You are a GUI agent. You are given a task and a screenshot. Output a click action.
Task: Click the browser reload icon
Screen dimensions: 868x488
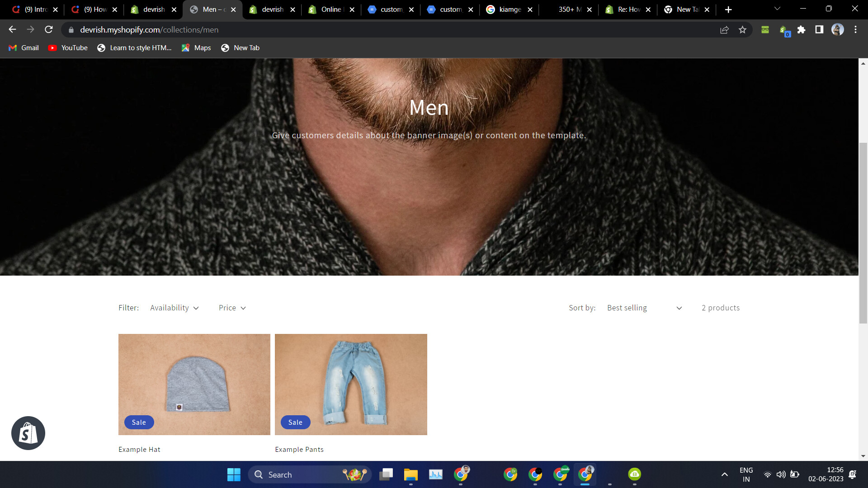point(49,30)
